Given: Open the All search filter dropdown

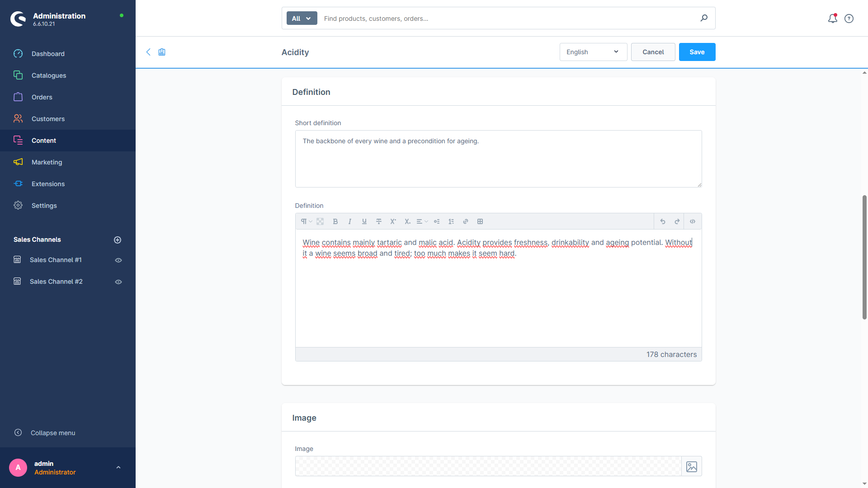Looking at the screenshot, I should tap(302, 19).
